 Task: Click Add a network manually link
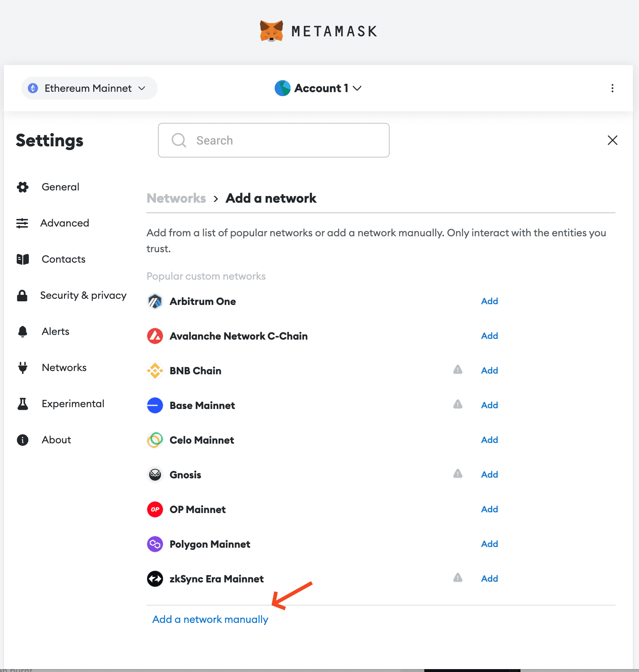(210, 620)
